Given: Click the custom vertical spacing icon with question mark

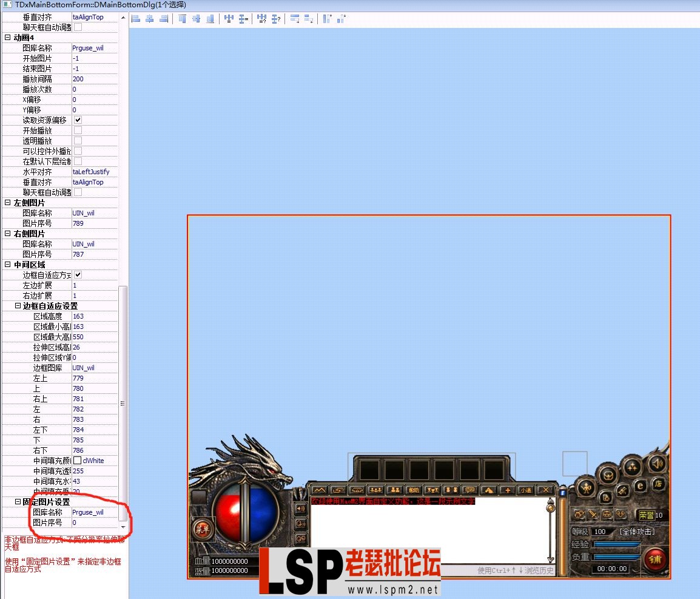Looking at the screenshot, I should [276, 19].
